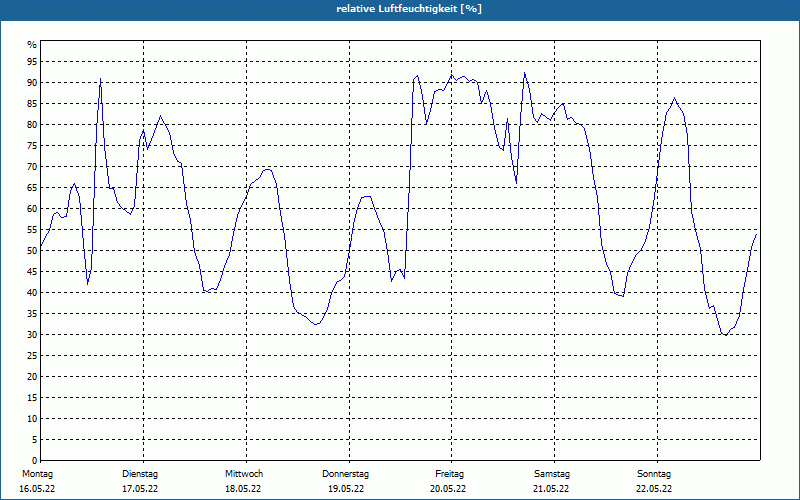Click the y-axis value '70'
The image size is (800, 500).
pos(32,167)
